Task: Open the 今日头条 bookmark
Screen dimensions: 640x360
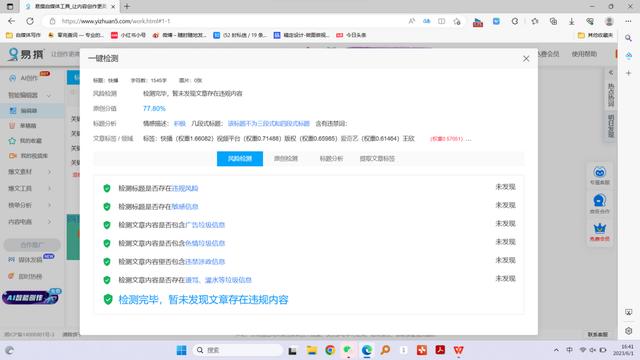Action: tap(351, 36)
